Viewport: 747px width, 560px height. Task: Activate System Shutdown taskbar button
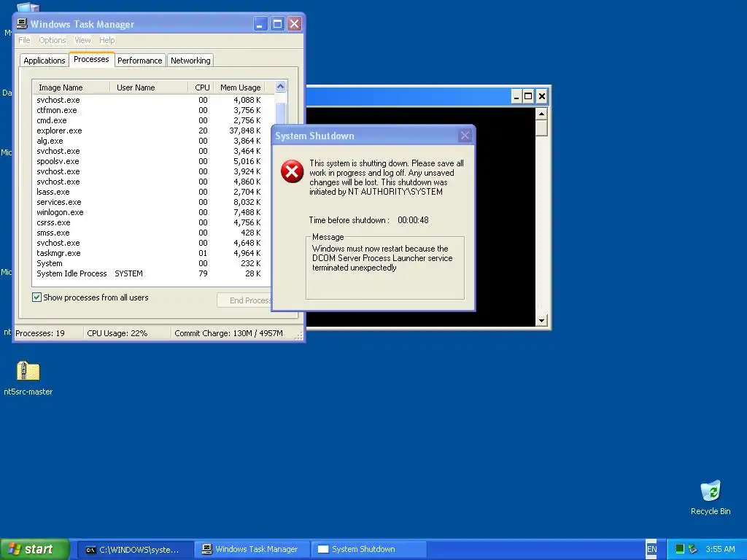click(368, 550)
